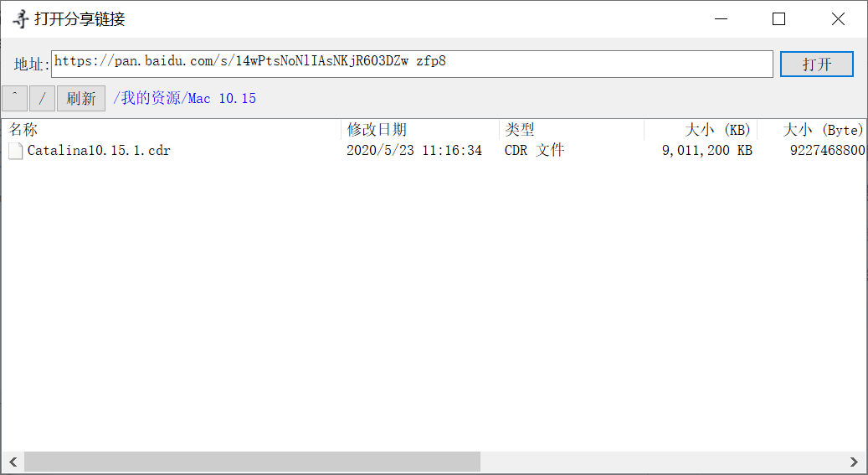Click the path /我的资源/Mac 10.15
This screenshot has height=475, width=868.
coord(184,99)
